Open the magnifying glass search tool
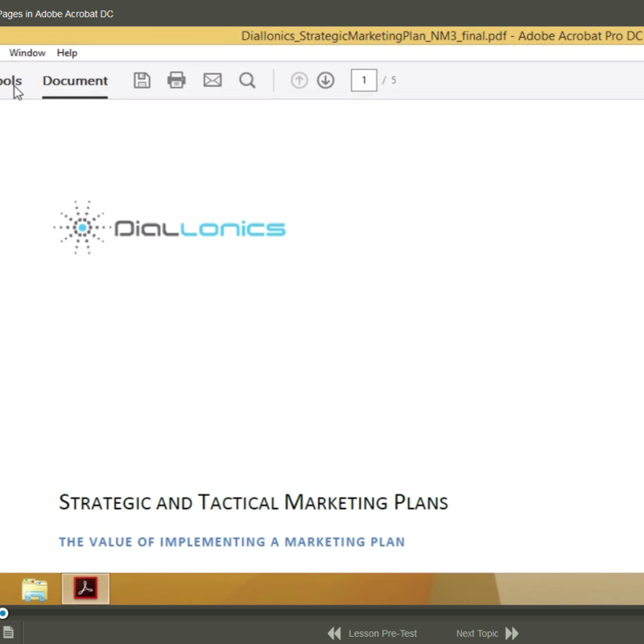The image size is (644, 644). [247, 80]
